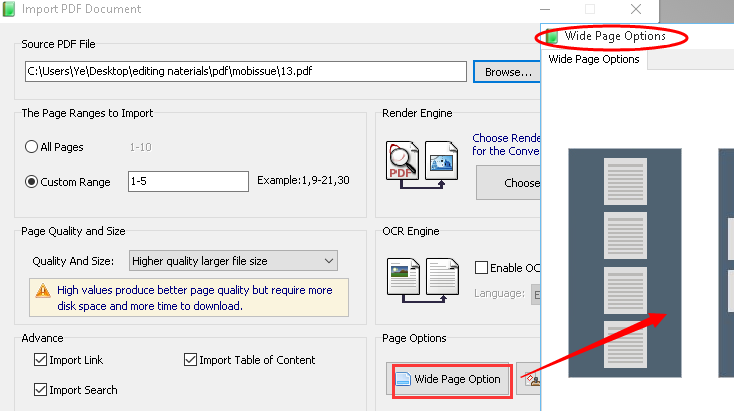The image size is (734, 411).
Task: Click the Import PDF Document green app icon
Action: click(8, 9)
